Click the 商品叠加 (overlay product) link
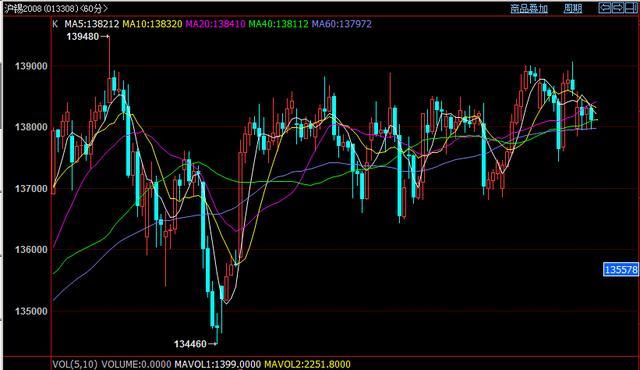This screenshot has width=640, height=370. (529, 8)
